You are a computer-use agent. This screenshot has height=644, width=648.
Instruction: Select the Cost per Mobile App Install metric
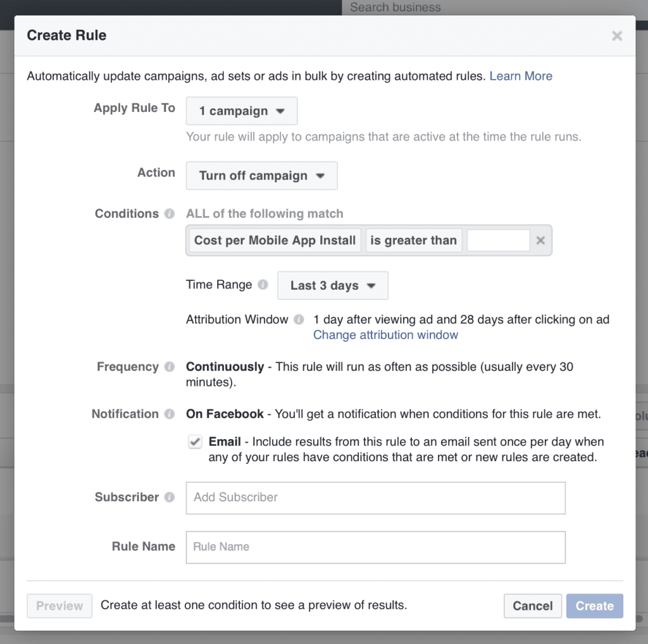tap(275, 240)
